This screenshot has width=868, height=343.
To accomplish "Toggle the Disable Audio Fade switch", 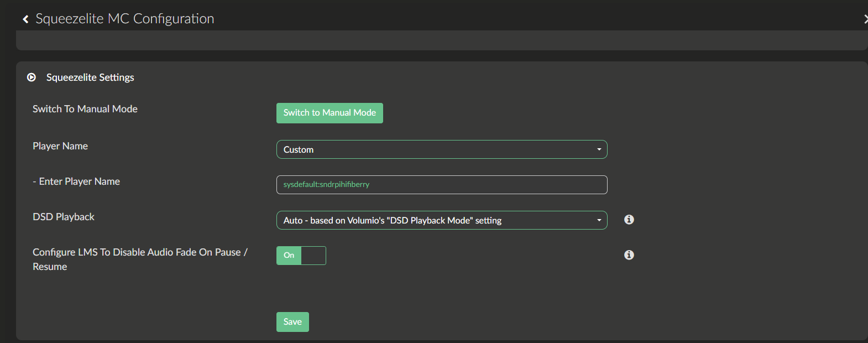I will [301, 256].
